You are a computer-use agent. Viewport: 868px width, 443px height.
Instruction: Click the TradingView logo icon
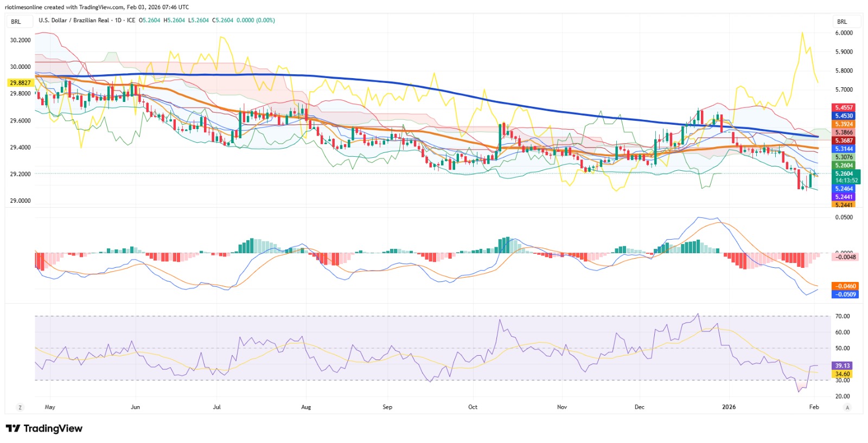point(13,428)
